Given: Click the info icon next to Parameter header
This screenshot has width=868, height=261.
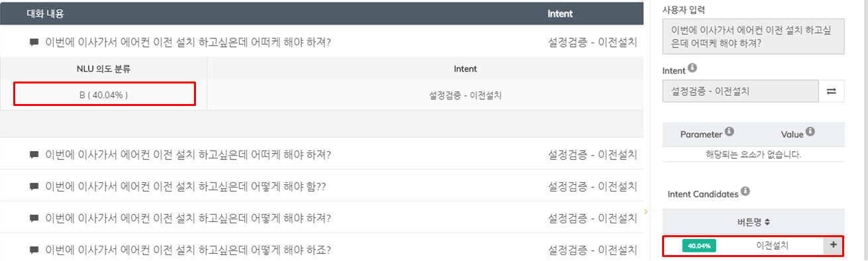Looking at the screenshot, I should pyautogui.click(x=729, y=132).
